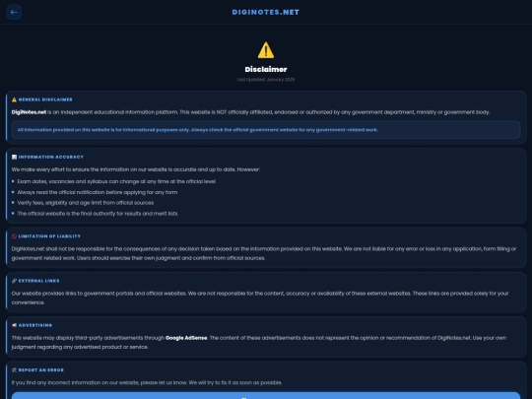The image size is (532, 399).
Task: Click the large yellow warning triangle icon
Action: coord(266,50)
